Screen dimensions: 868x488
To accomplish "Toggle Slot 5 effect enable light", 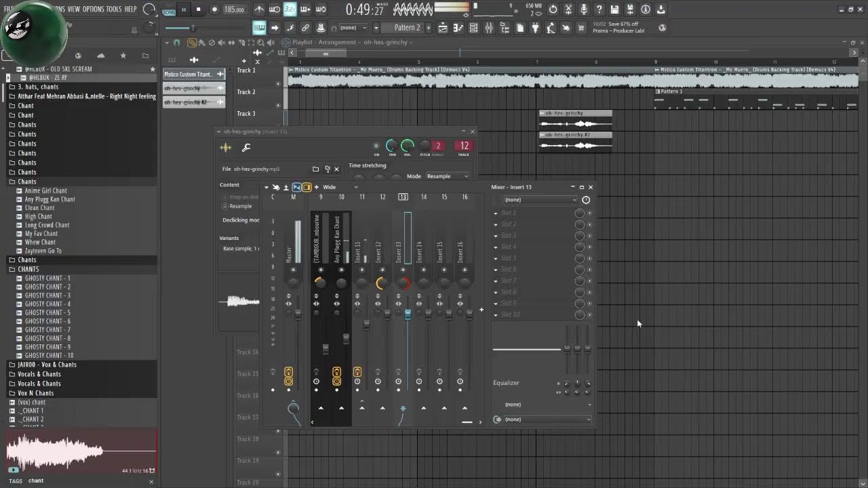I will (589, 258).
